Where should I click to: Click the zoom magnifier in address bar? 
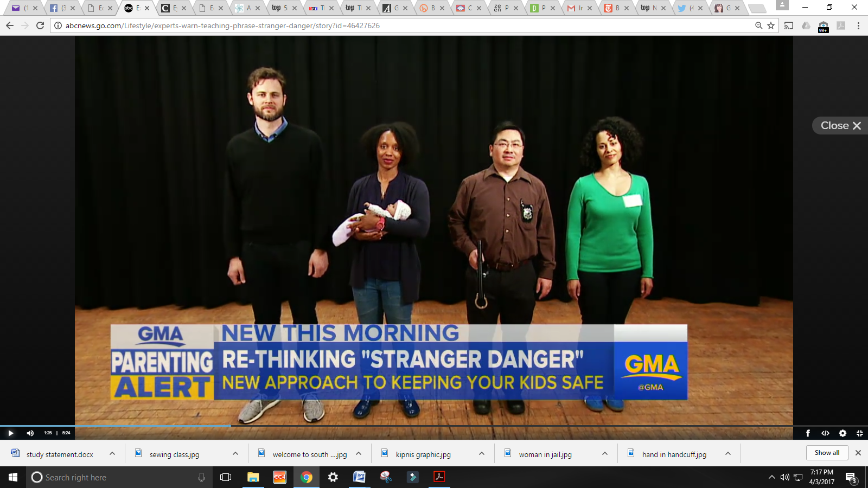click(x=758, y=25)
